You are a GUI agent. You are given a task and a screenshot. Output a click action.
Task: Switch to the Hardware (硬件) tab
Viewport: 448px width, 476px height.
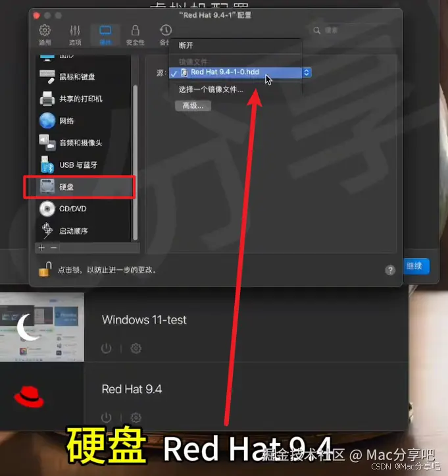105,35
